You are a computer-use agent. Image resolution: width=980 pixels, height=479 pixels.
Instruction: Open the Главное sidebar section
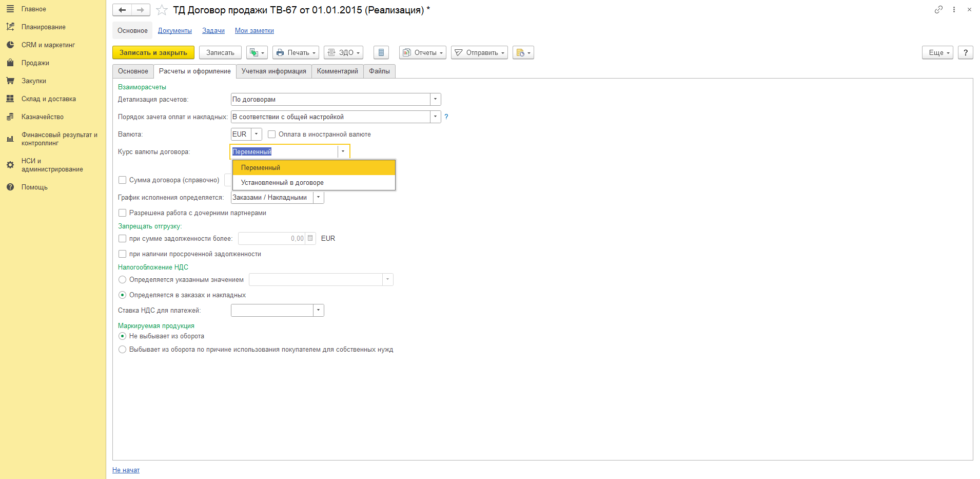[33, 9]
